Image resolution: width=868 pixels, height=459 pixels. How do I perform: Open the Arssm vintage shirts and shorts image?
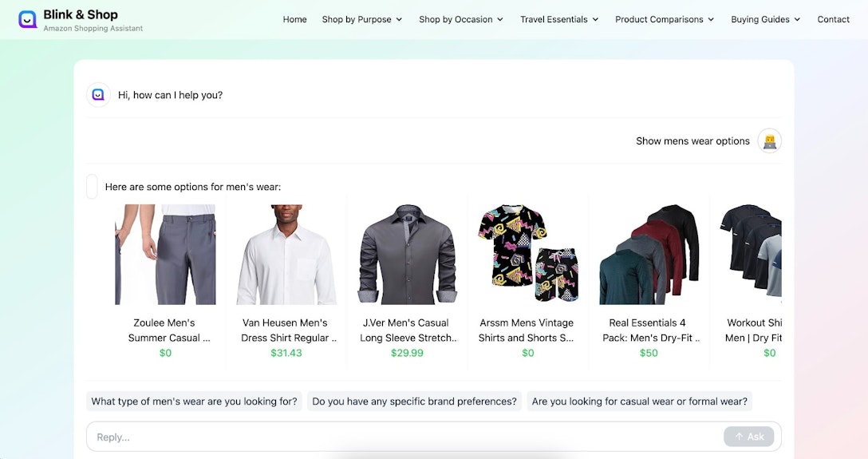(x=527, y=254)
